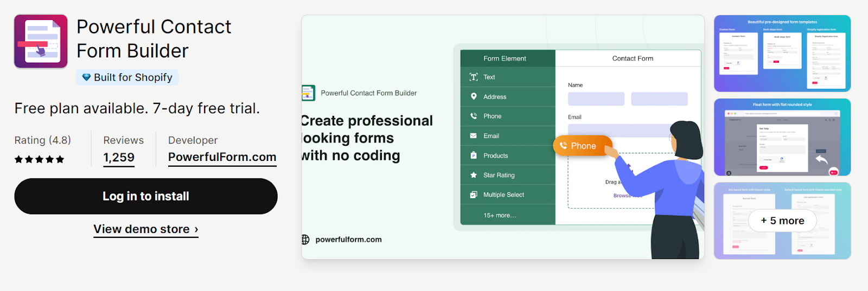Open the Float form flat rounded style thumbnail
This screenshot has width=868, height=291.
(x=782, y=137)
